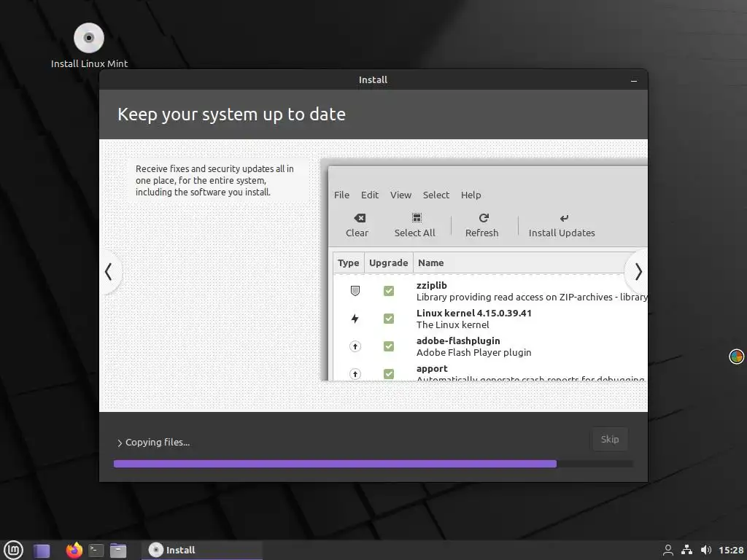Viewport: 747px width, 560px height.
Task: Click the up-arrow icon for adobe-flashplugin
Action: (355, 346)
